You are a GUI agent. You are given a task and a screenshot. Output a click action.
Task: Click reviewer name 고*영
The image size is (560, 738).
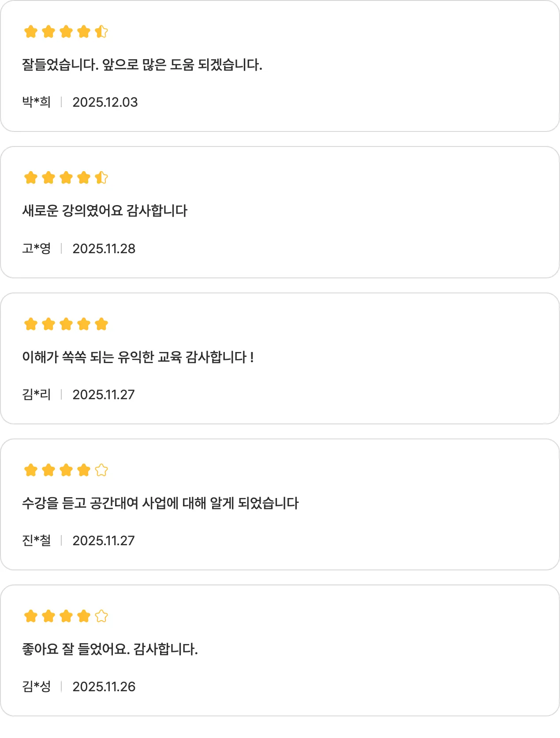tap(37, 248)
